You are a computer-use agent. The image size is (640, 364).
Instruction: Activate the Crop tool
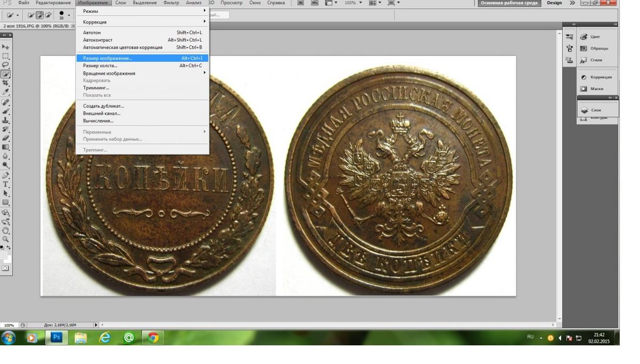[6, 83]
